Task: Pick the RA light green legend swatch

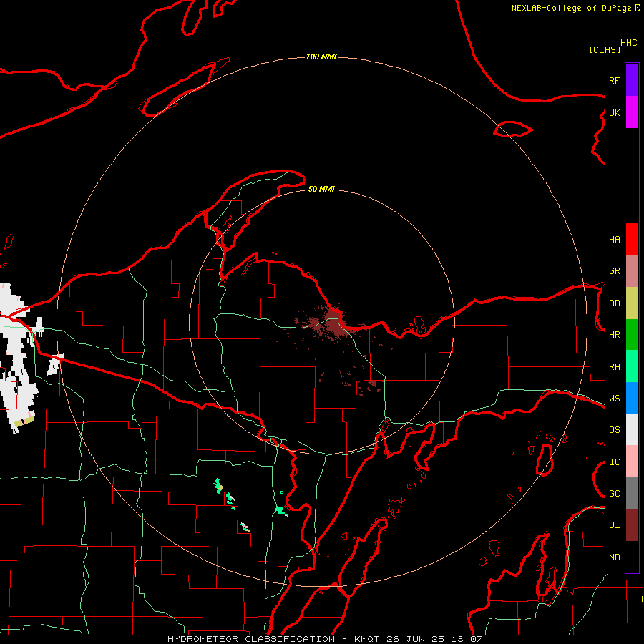Action: pos(632,366)
